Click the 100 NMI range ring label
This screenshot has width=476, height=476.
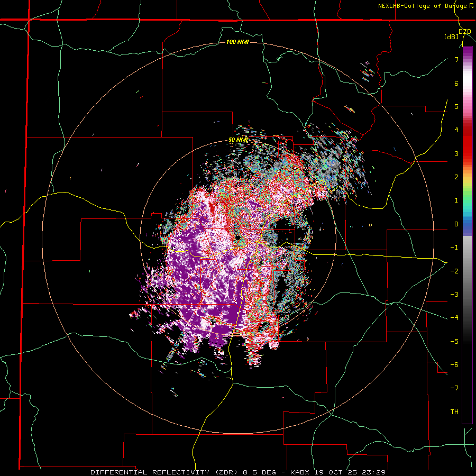[237, 42]
